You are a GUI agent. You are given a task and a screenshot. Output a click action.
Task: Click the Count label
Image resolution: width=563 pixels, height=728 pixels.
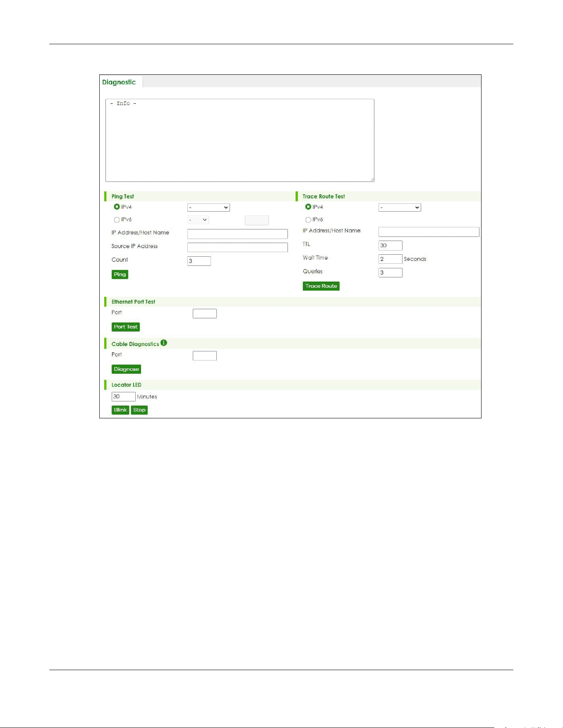click(120, 260)
